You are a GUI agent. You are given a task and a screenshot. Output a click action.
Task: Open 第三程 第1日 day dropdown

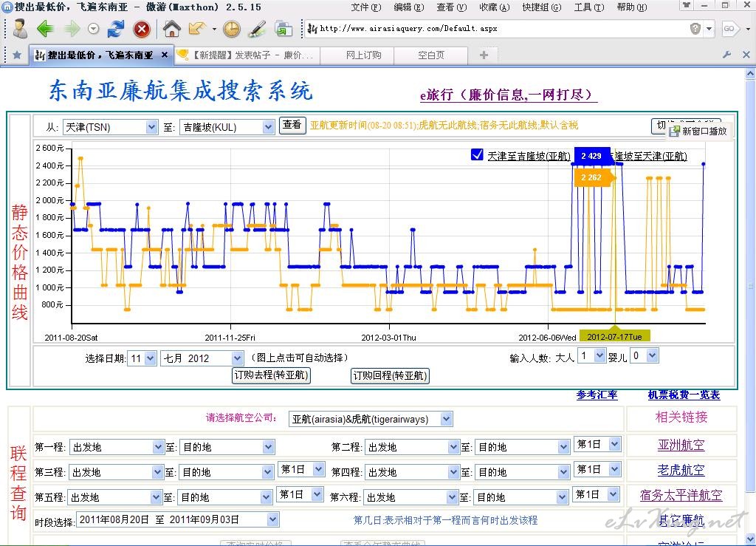pos(301,469)
